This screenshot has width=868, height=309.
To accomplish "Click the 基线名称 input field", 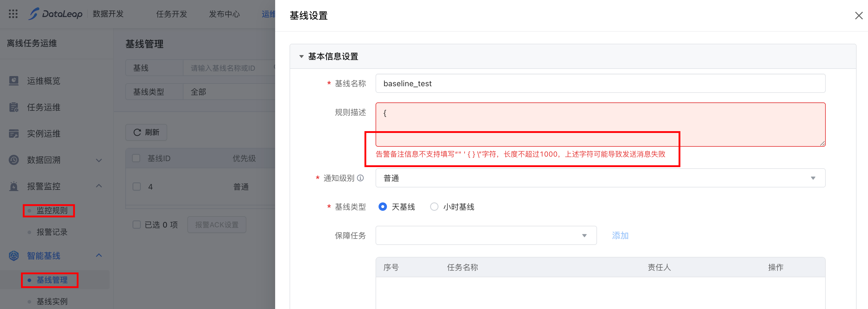I will tap(600, 84).
